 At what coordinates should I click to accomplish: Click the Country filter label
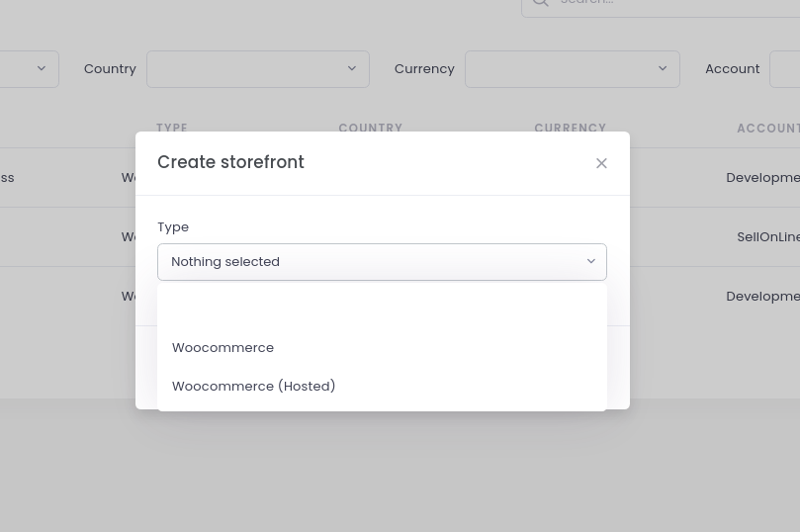[x=110, y=69]
